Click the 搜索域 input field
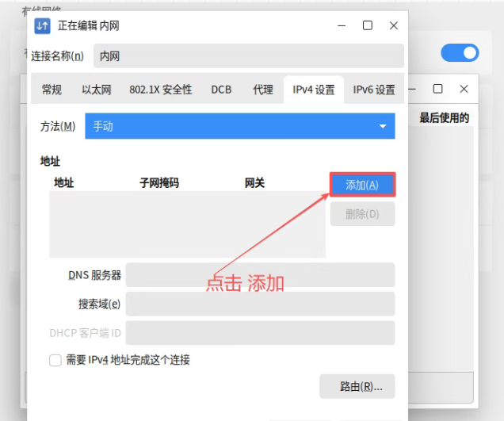The height and width of the screenshot is (421, 504). (x=260, y=304)
